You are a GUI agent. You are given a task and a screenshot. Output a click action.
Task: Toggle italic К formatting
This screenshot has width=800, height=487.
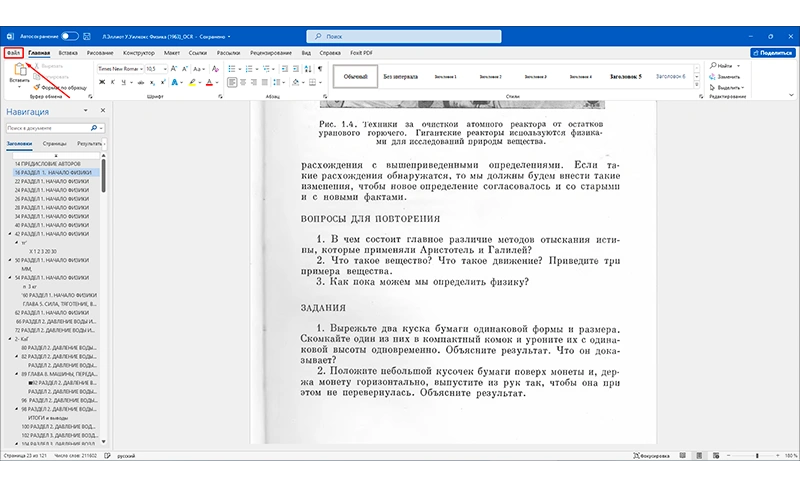pyautogui.click(x=113, y=82)
